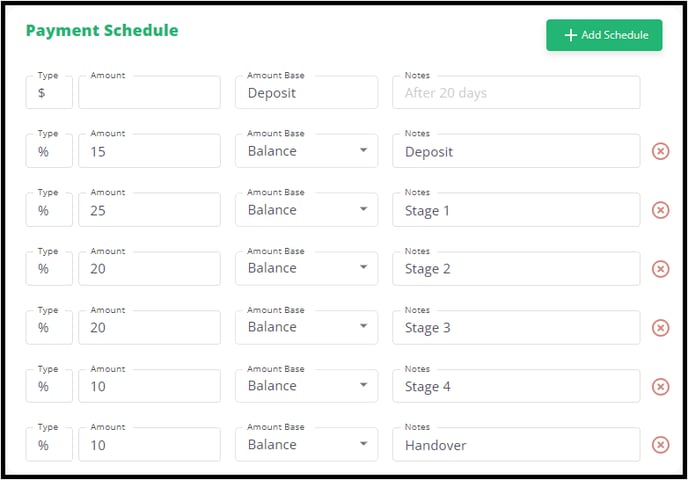Delete the Stage 1 schedule row
The width and height of the screenshot is (688, 480).
coord(660,210)
